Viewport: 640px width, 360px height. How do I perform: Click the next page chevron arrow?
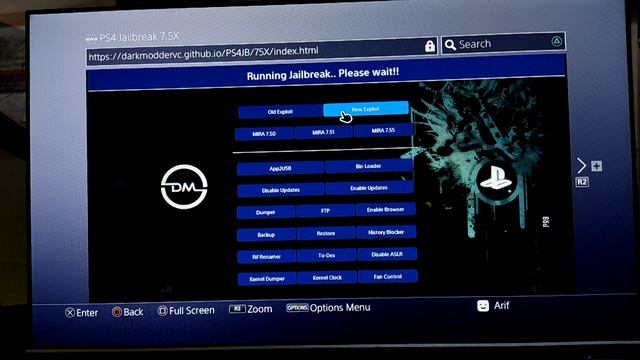[581, 166]
